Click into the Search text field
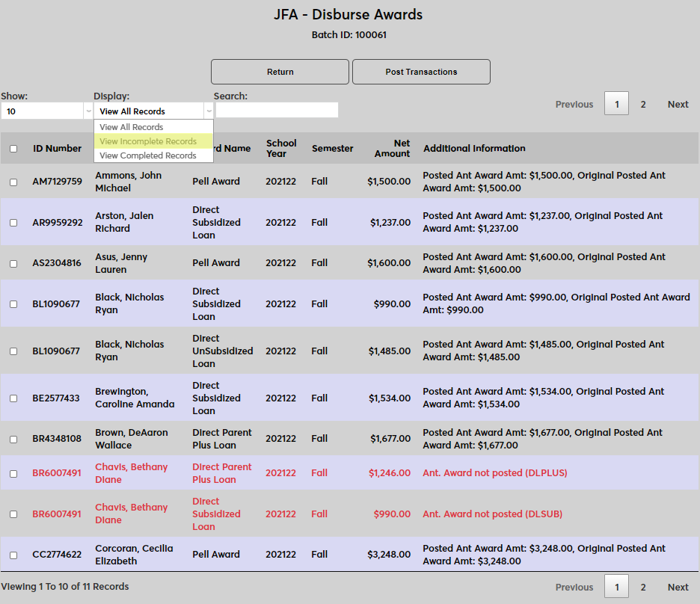The width and height of the screenshot is (700, 604). click(277, 111)
